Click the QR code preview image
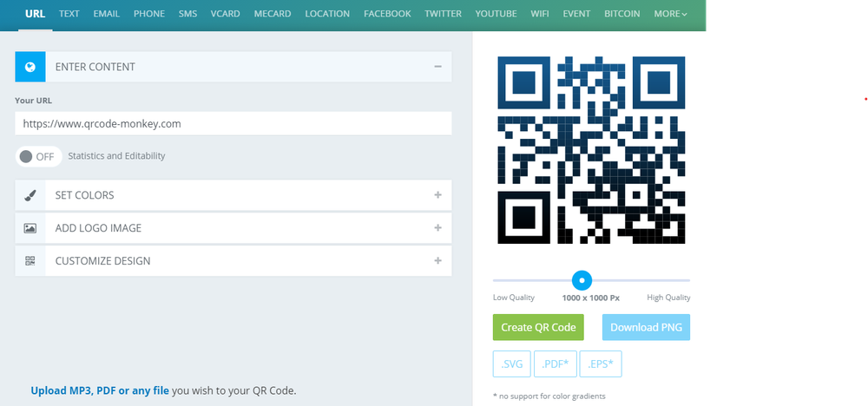The height and width of the screenshot is (406, 868). (x=591, y=150)
